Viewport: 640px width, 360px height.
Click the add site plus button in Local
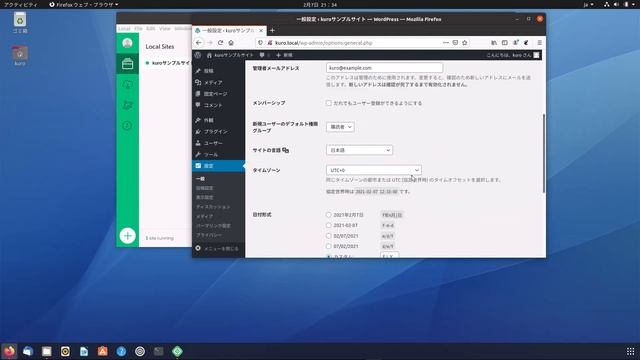coord(127,236)
